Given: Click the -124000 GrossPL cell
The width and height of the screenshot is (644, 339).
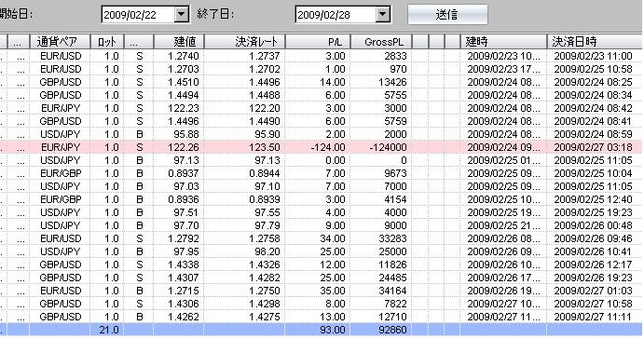Looking at the screenshot, I should tap(388, 147).
